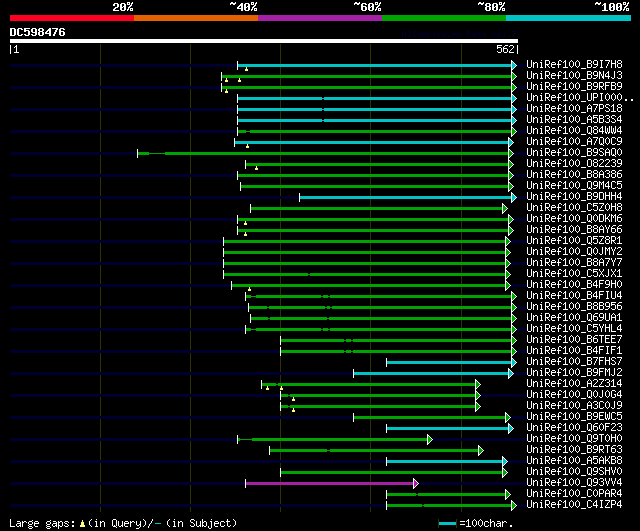Select the UniRef100_B8A386 label

click(x=574, y=174)
